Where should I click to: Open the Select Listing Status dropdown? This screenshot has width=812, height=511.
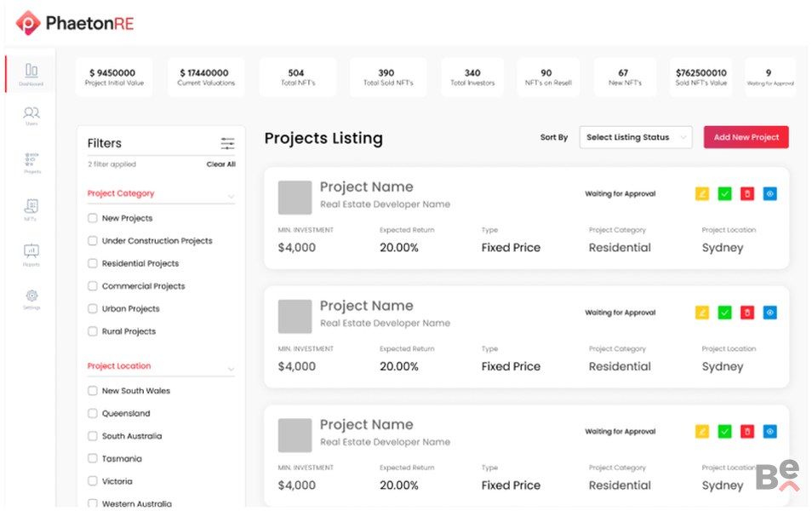[x=635, y=137]
